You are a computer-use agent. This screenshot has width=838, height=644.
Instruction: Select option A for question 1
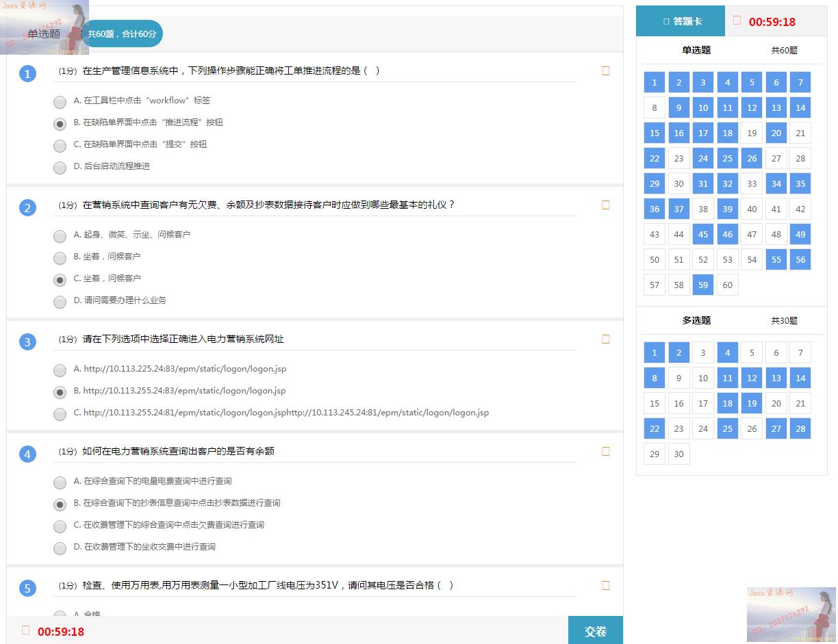[60, 102]
